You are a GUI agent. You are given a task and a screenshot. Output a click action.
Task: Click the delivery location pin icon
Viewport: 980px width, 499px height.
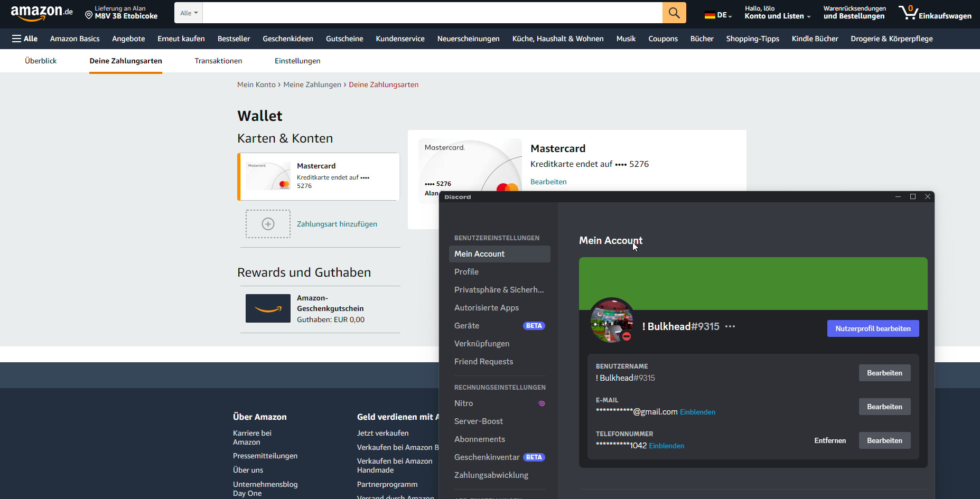89,15
